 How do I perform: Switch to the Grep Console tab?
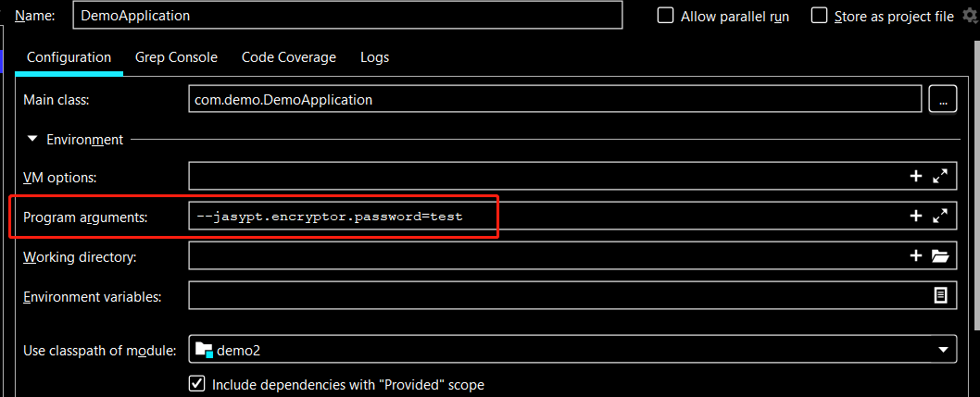[x=176, y=57]
